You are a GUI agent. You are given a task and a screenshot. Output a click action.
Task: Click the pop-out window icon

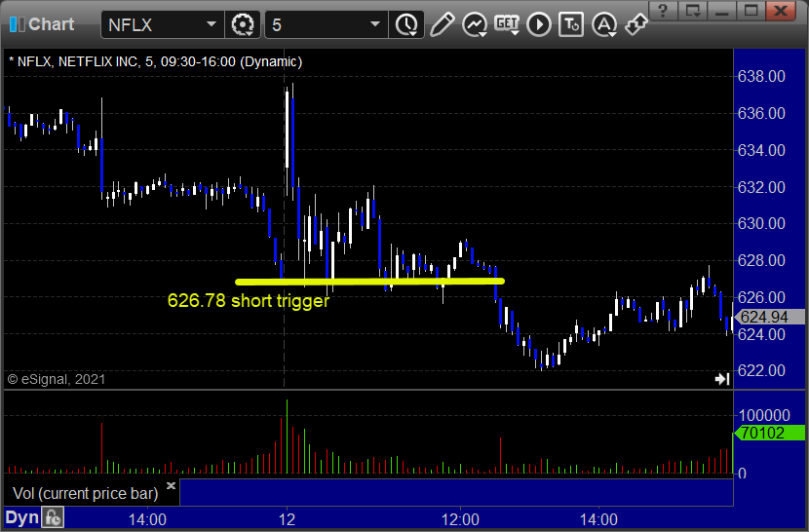(692, 10)
